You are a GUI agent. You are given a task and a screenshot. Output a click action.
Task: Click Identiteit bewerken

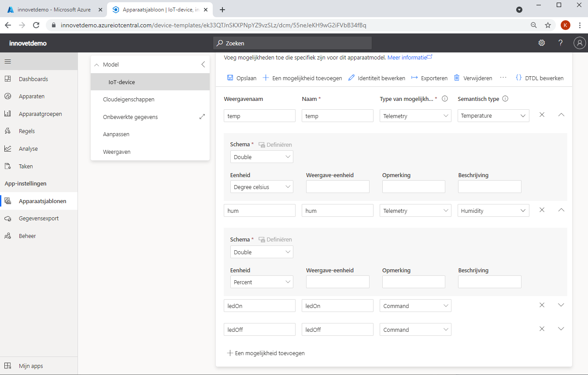pyautogui.click(x=377, y=78)
